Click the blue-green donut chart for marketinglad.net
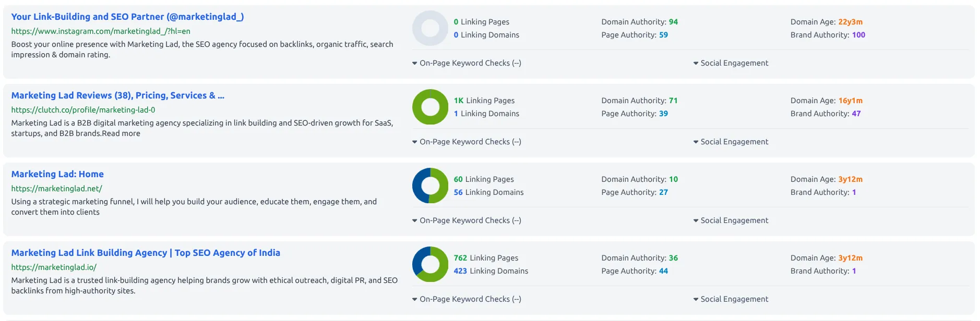 coord(430,186)
